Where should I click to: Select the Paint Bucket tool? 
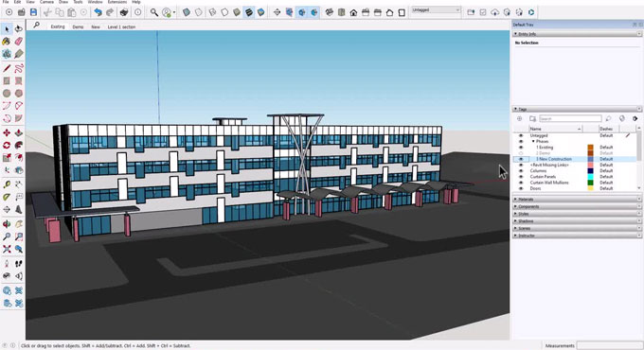pos(7,42)
